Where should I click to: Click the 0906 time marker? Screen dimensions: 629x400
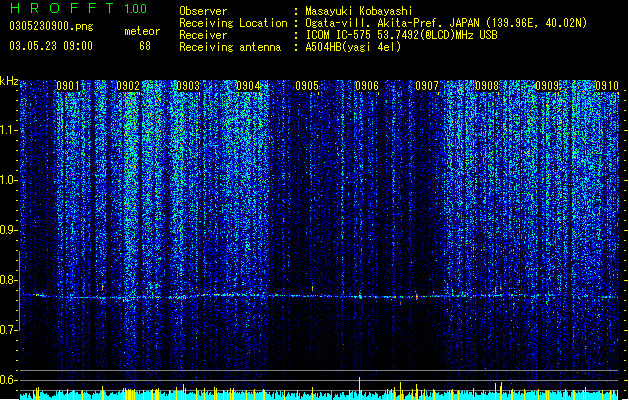[x=367, y=86]
